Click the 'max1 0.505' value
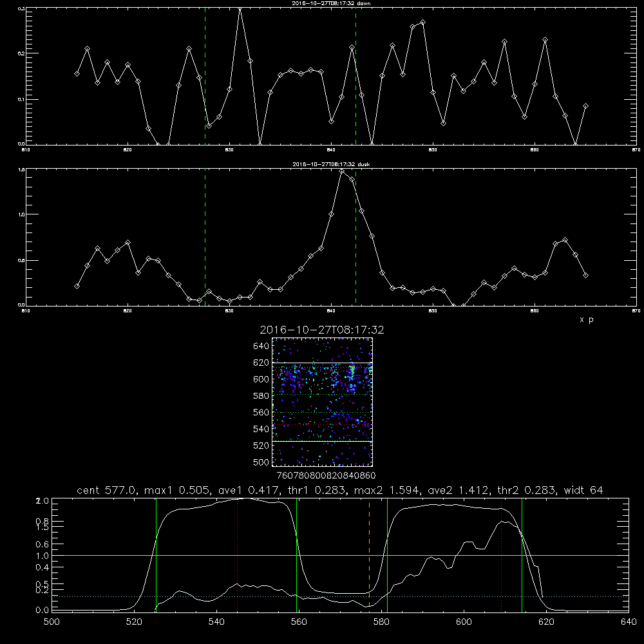This screenshot has width=644, height=644. tap(178, 490)
